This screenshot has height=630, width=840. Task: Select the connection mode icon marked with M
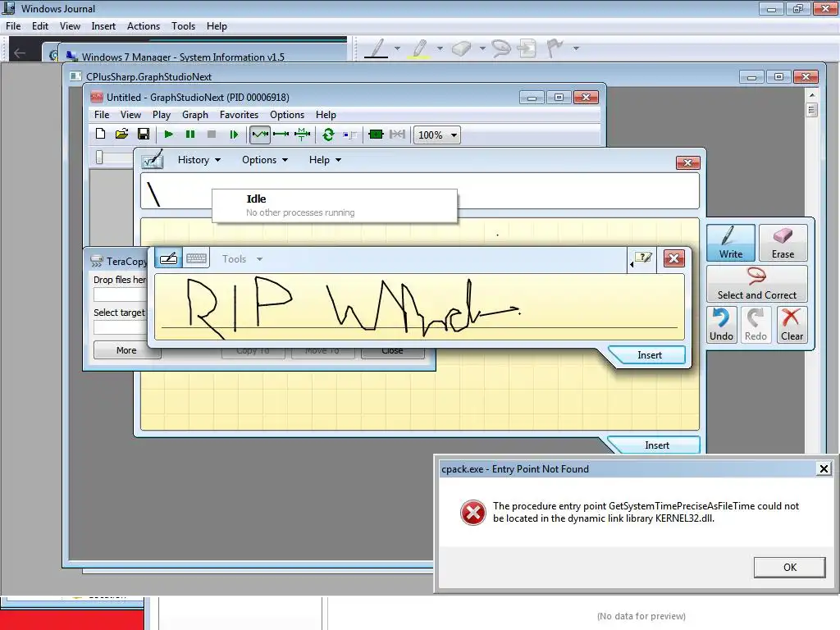pos(302,135)
